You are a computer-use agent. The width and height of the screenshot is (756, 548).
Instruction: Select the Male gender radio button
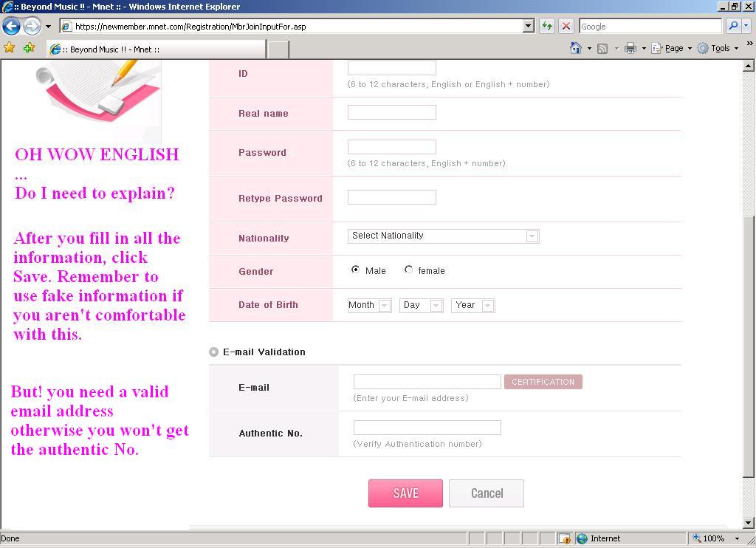coord(356,270)
